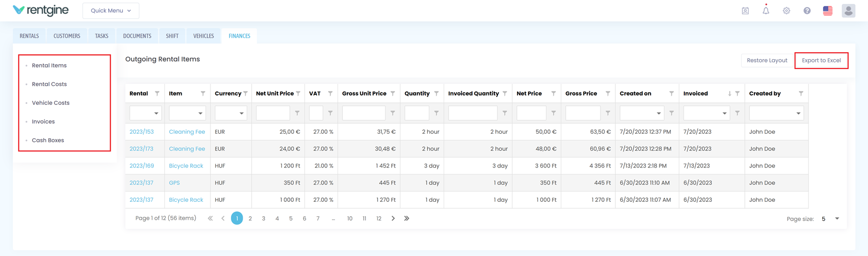Click filter icon in Rental column header

pyautogui.click(x=157, y=93)
